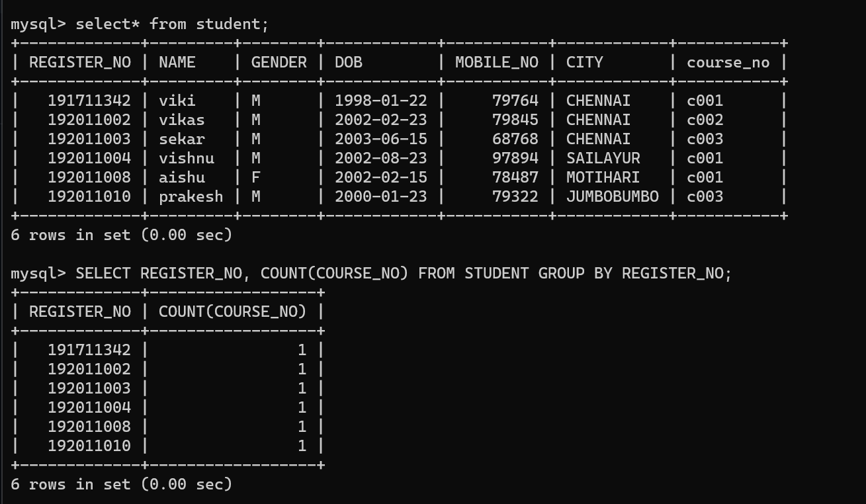The image size is (866, 504).
Task: Click the COUNT(COURSE_NO) column header
Action: point(233,312)
